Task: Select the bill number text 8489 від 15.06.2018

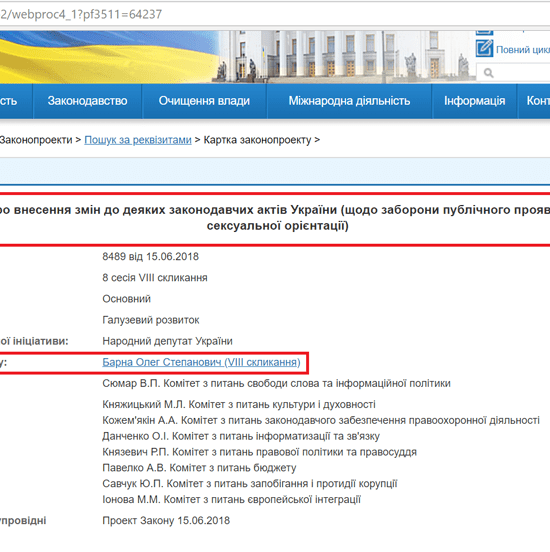Action: [x=150, y=257]
